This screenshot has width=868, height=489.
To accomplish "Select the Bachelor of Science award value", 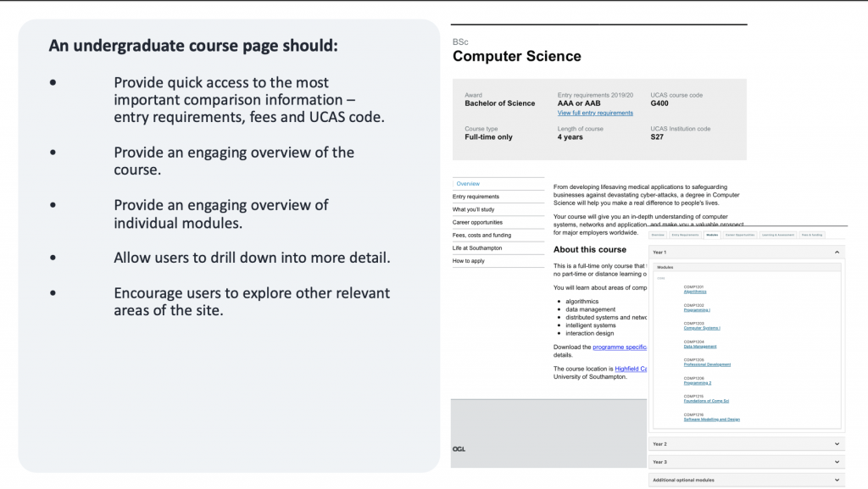I will pos(500,103).
